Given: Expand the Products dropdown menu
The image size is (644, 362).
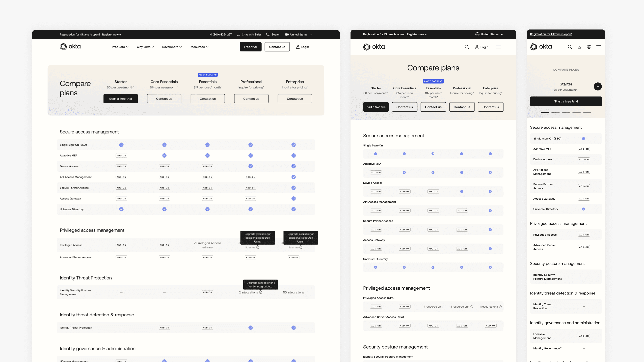Looking at the screenshot, I should click(x=120, y=47).
